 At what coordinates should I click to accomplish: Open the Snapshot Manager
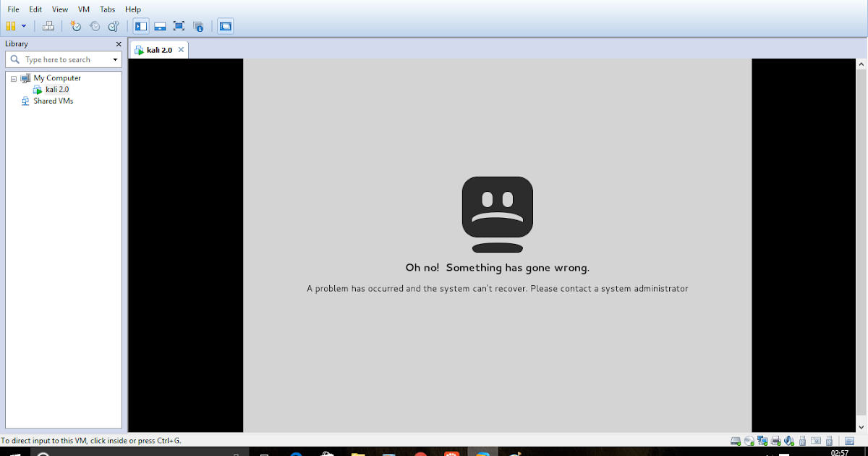113,26
